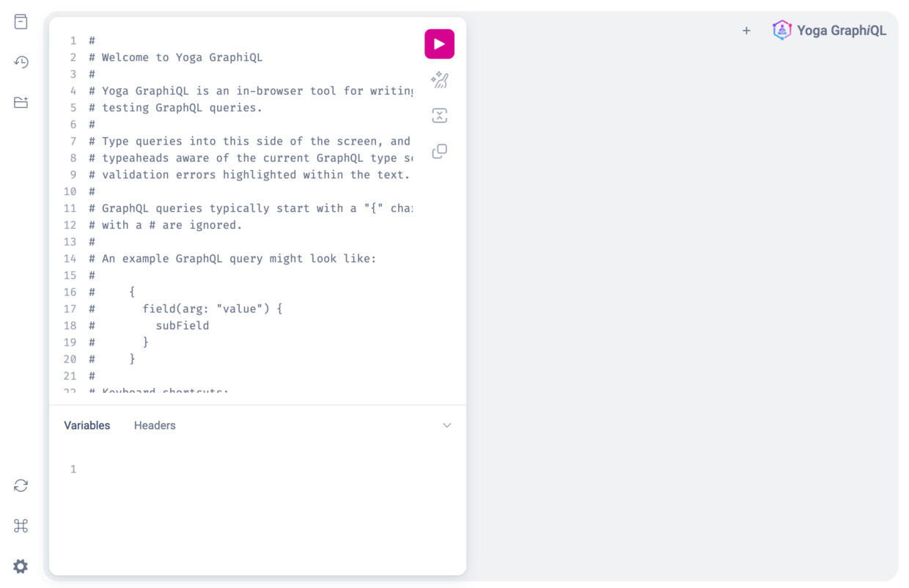The image size is (909, 588).
Task: Execute the GraphQL query
Action: [439, 44]
